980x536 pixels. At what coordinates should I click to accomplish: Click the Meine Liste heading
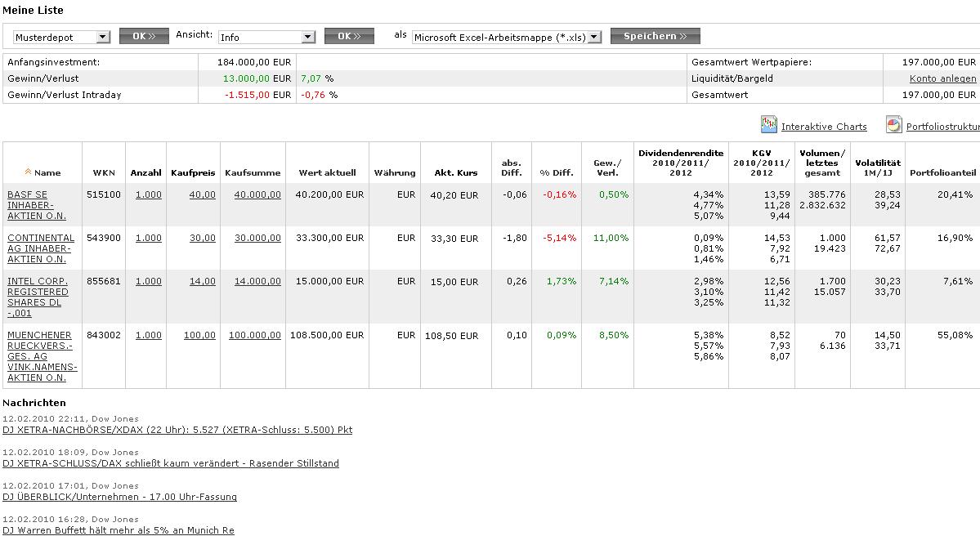point(33,10)
